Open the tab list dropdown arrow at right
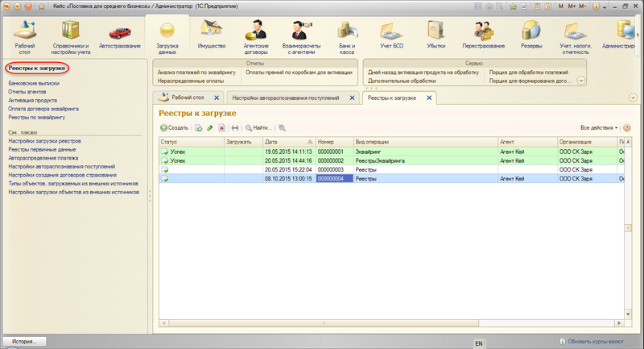The width and height of the screenshot is (644, 349). click(x=632, y=98)
